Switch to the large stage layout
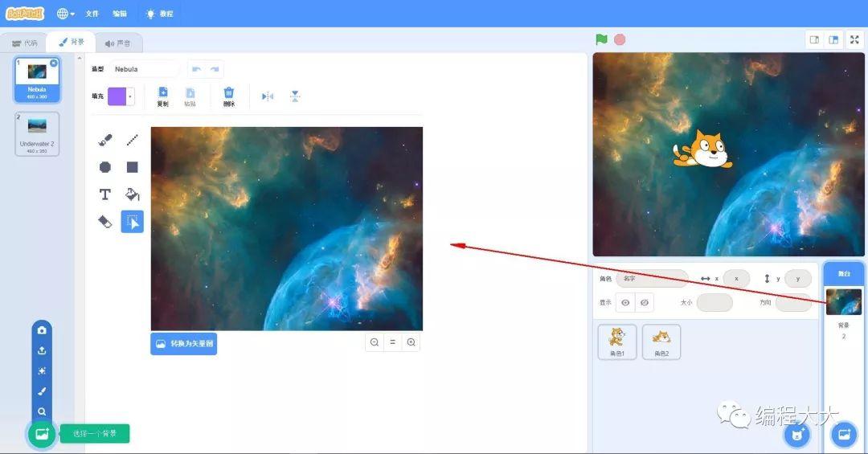This screenshot has height=454, width=868. pyautogui.click(x=833, y=39)
